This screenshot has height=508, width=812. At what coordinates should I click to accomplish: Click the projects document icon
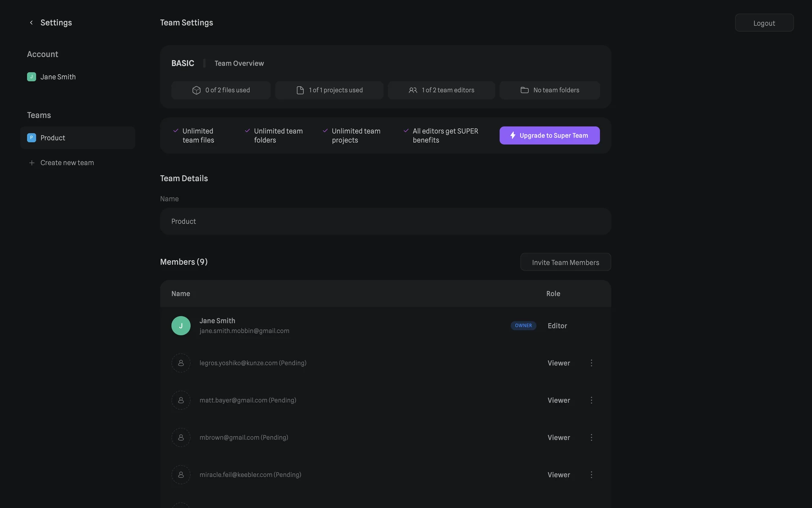[x=300, y=90]
